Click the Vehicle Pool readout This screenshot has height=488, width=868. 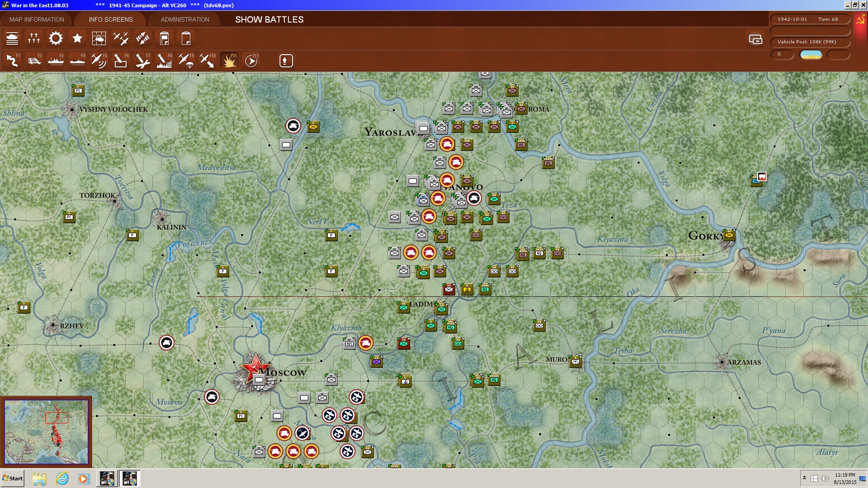(810, 42)
